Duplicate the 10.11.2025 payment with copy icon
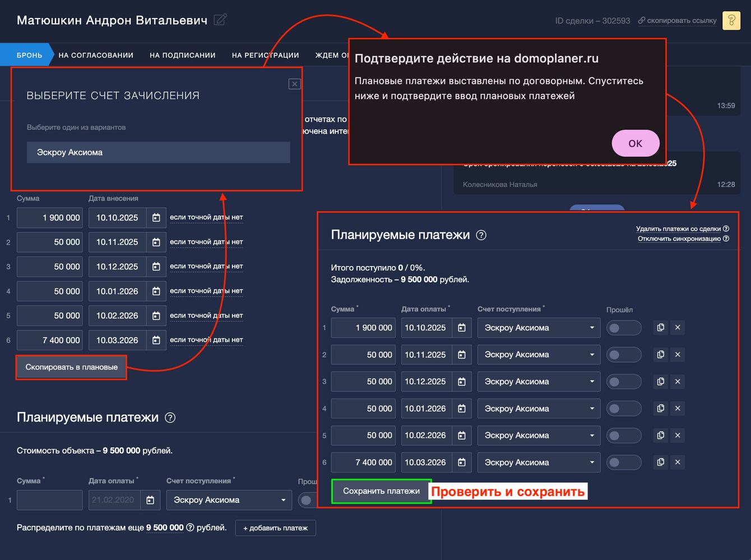 tap(661, 354)
